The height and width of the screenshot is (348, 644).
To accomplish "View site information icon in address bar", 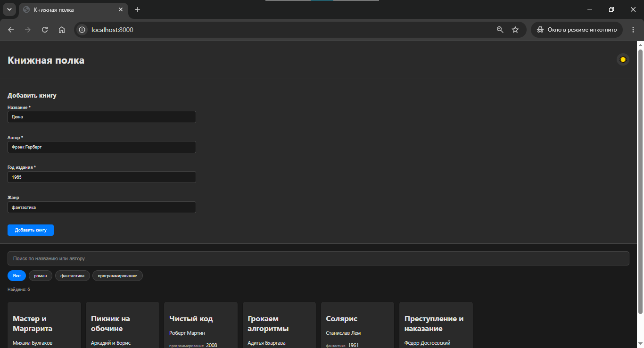I will coord(82,30).
